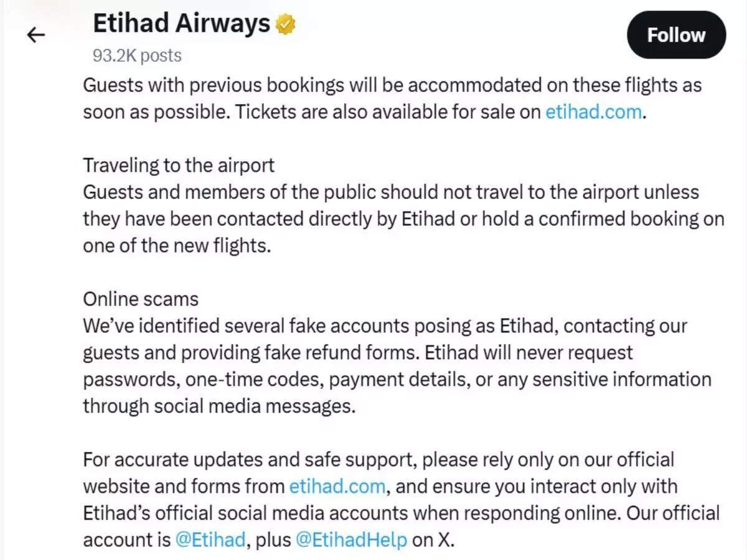Click the gold verified badge next to Etihad Airways

[284, 22]
